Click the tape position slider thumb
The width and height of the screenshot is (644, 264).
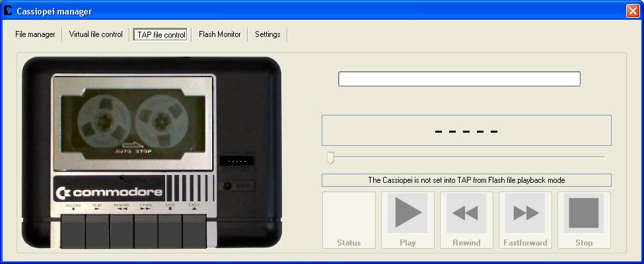click(x=330, y=158)
